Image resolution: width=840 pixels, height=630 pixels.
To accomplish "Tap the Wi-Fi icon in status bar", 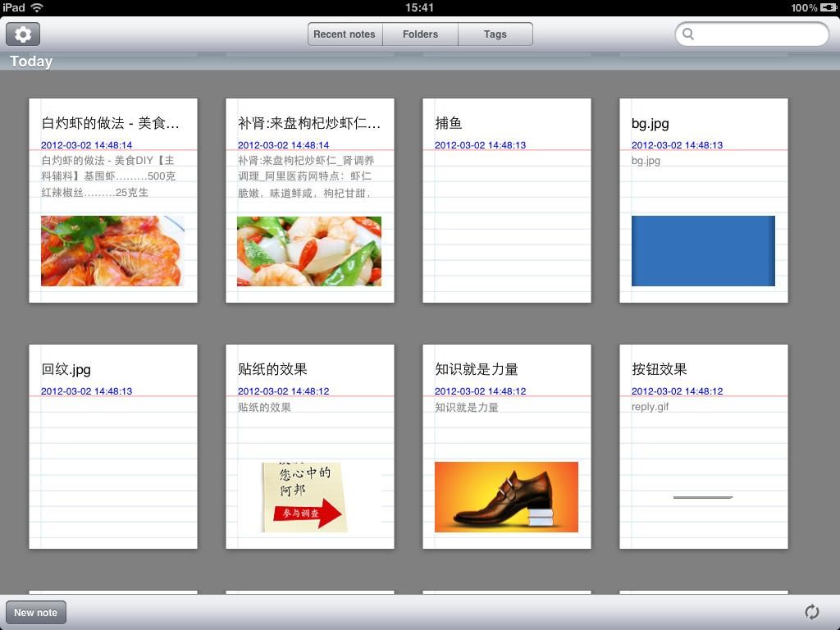I will coord(37,7).
